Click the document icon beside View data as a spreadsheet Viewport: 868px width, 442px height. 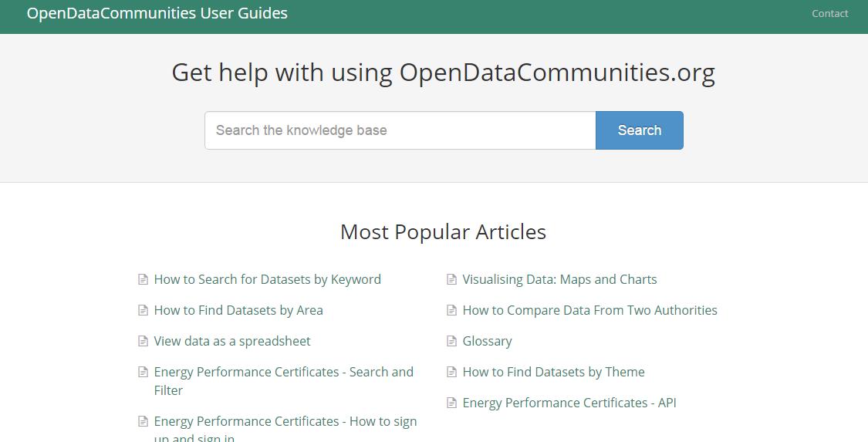tap(143, 341)
